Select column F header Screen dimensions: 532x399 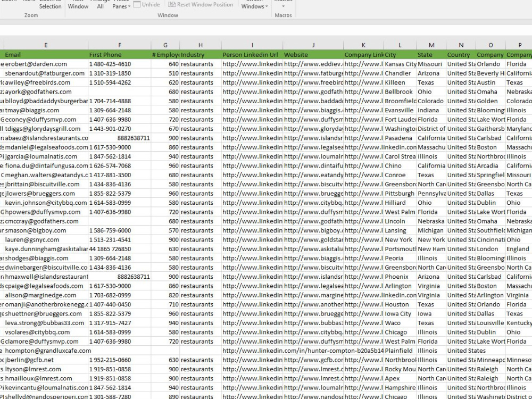pyautogui.click(x=119, y=45)
